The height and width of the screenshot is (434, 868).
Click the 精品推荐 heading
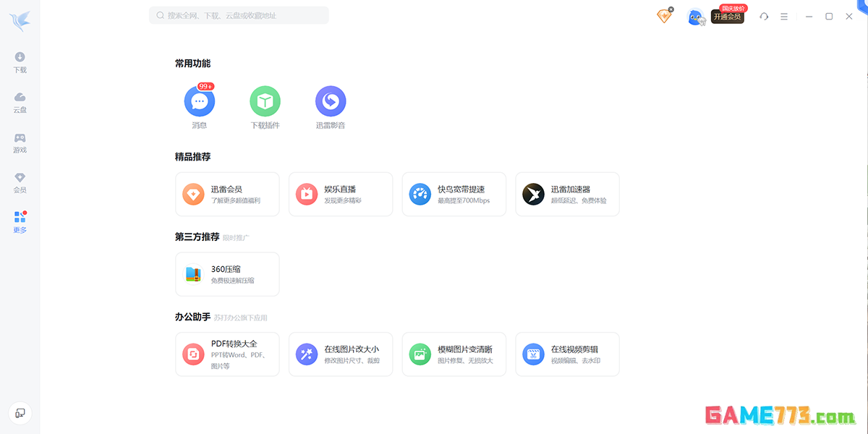click(192, 156)
